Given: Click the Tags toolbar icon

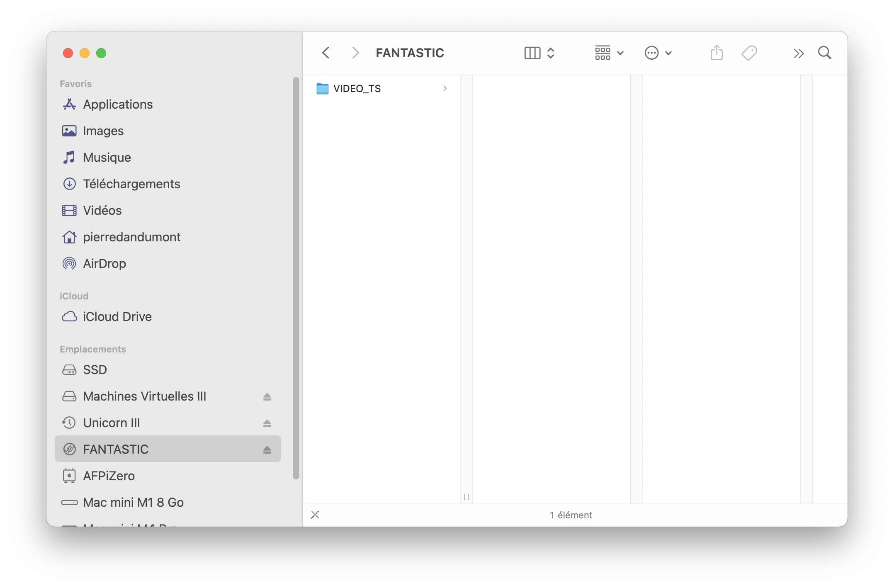Looking at the screenshot, I should [x=749, y=53].
